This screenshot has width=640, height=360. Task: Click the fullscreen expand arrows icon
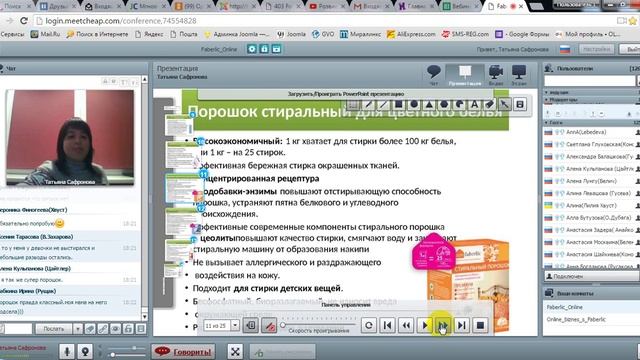tap(235, 351)
